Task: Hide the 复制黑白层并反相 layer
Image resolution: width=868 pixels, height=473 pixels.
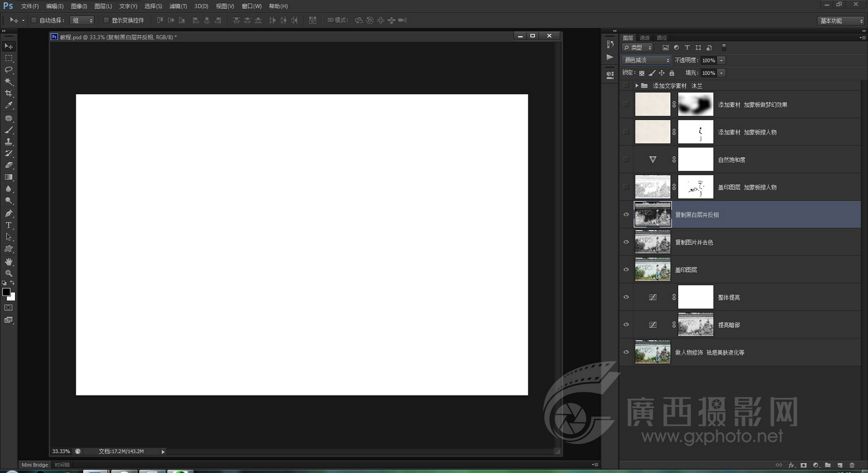Action: click(x=626, y=215)
